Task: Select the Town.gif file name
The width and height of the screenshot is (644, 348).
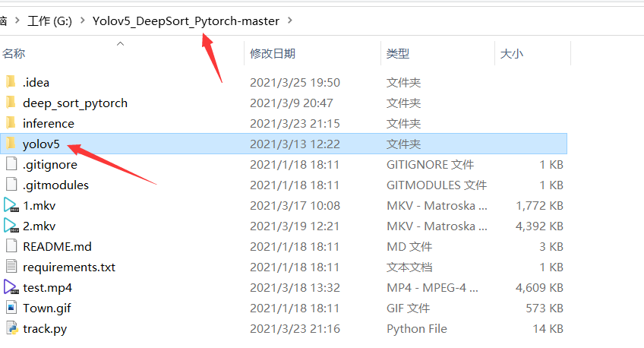Action: [x=47, y=308]
